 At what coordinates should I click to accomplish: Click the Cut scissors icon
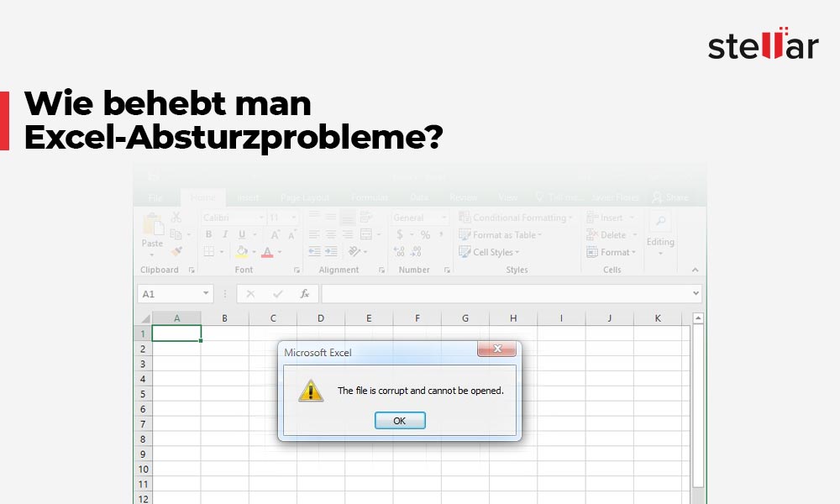point(176,218)
